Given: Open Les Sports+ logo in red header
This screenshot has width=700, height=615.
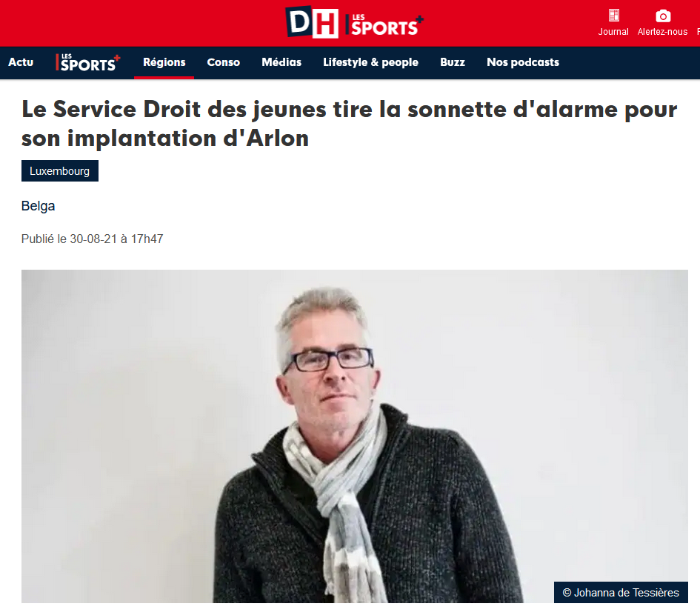Looking at the screenshot, I should click(384, 24).
